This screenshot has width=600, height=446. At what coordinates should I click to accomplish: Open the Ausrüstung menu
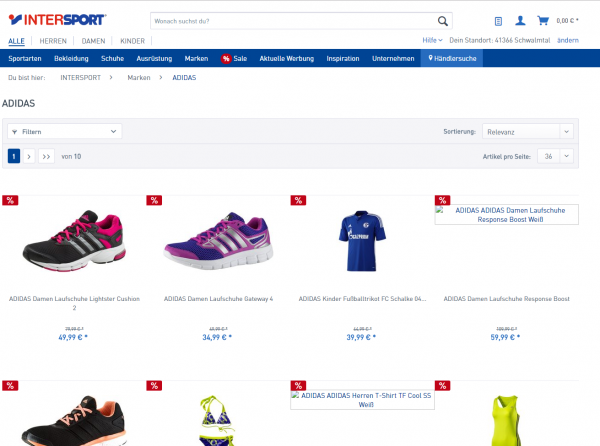(154, 59)
